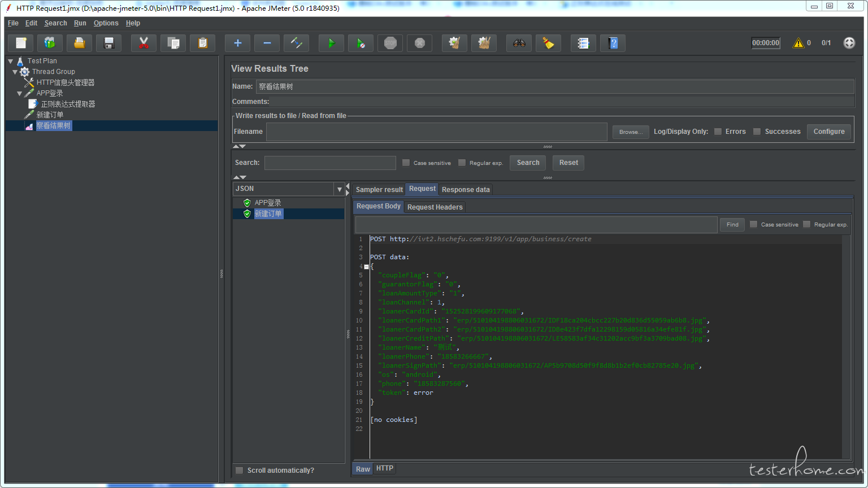The height and width of the screenshot is (488, 868).
Task: Click the Browse... button
Action: point(631,132)
